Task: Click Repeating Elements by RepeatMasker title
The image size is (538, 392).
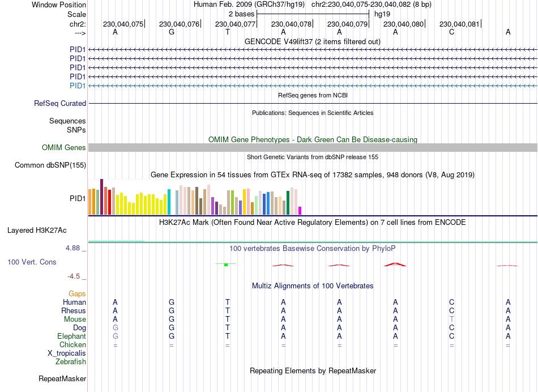Action: click(313, 370)
